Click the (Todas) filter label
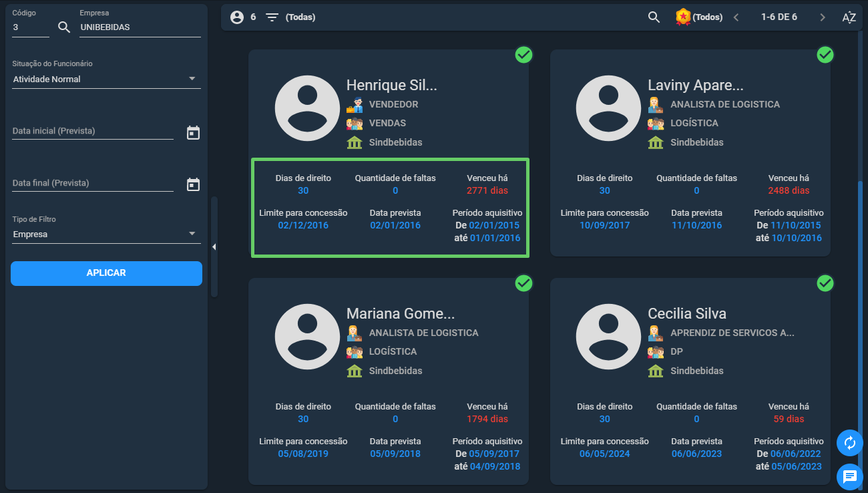This screenshot has width=868, height=493. point(300,17)
